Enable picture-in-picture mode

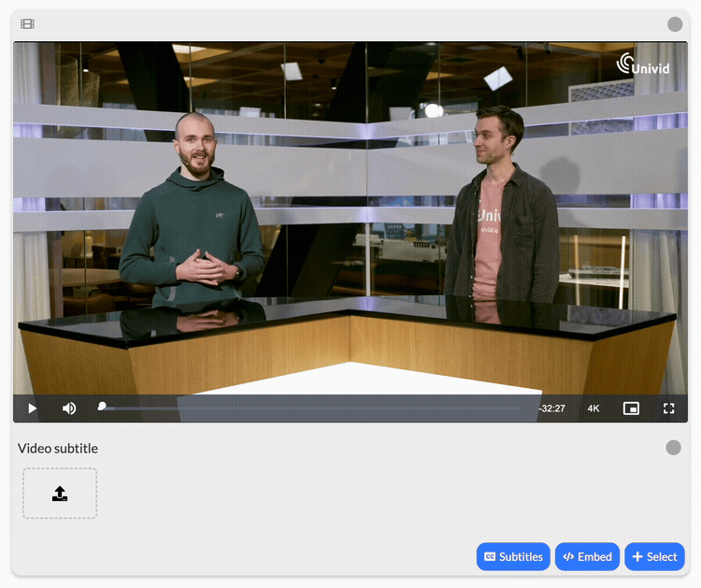(631, 409)
